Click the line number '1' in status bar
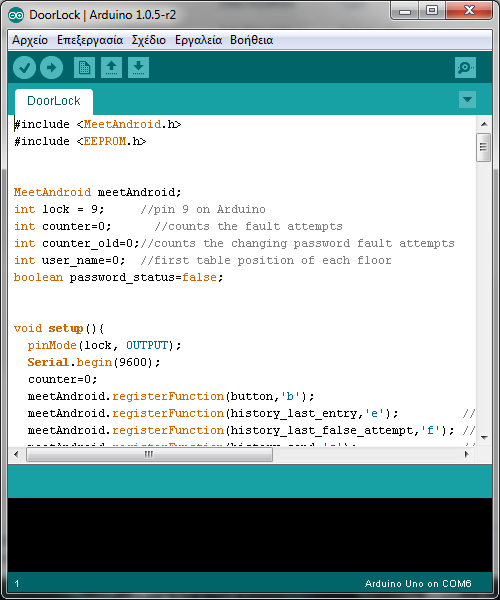The width and height of the screenshot is (500, 600). (17, 584)
